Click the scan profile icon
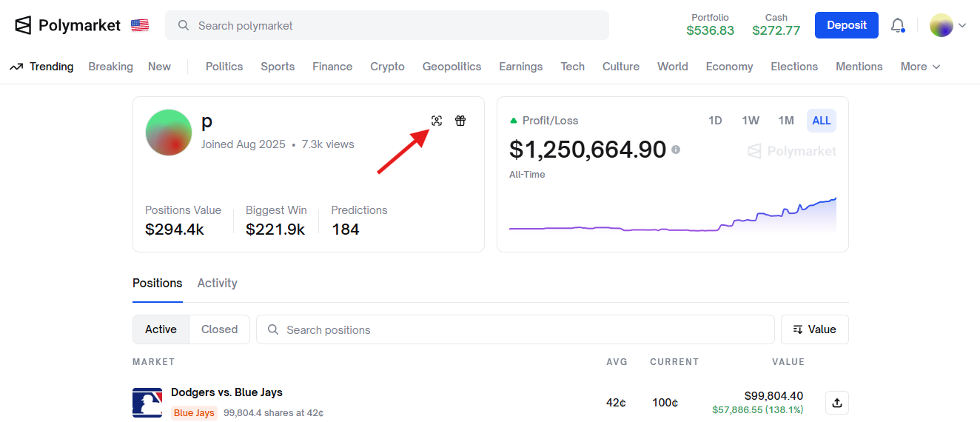 437,121
